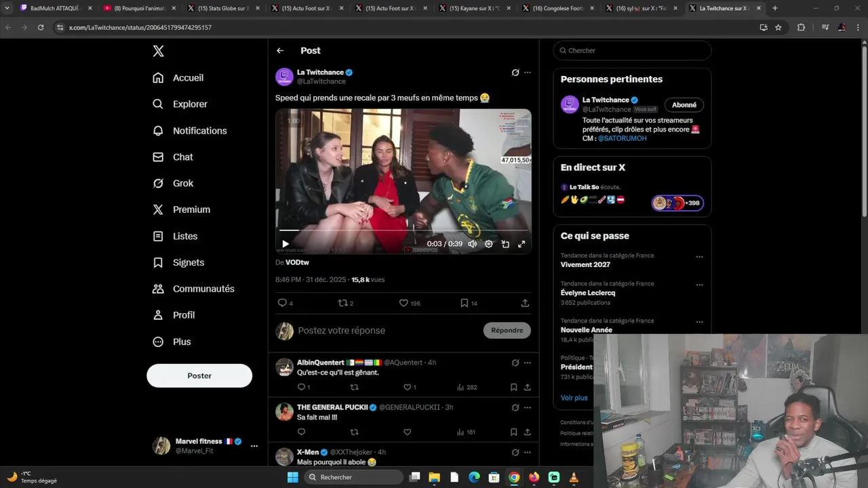
Task: Enter fullscreen on video
Action: [x=521, y=244]
